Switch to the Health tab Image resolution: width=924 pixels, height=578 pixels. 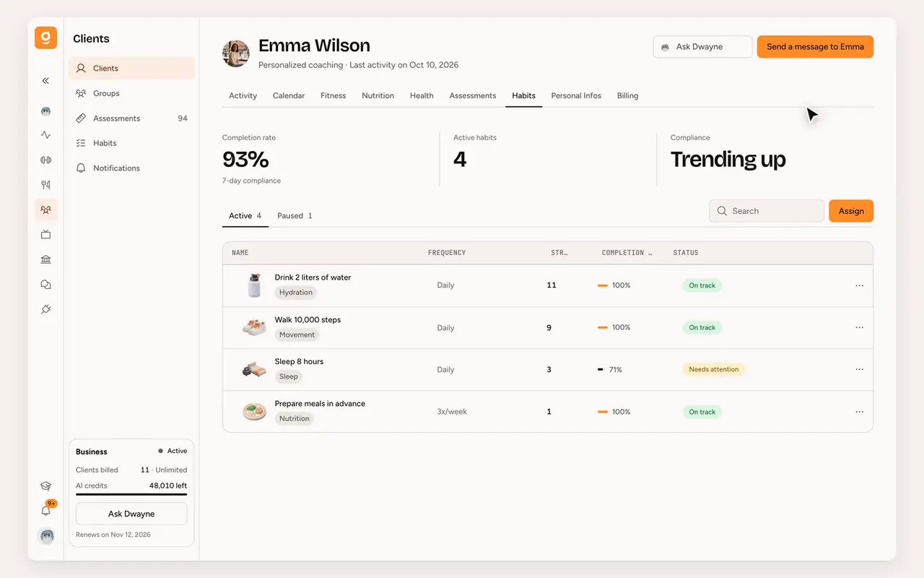[x=422, y=95]
